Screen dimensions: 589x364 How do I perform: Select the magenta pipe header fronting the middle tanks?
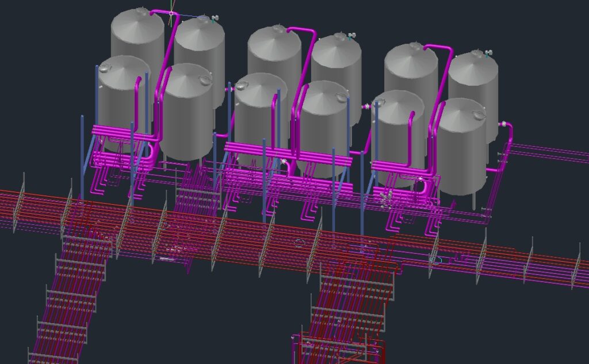[x=288, y=150]
